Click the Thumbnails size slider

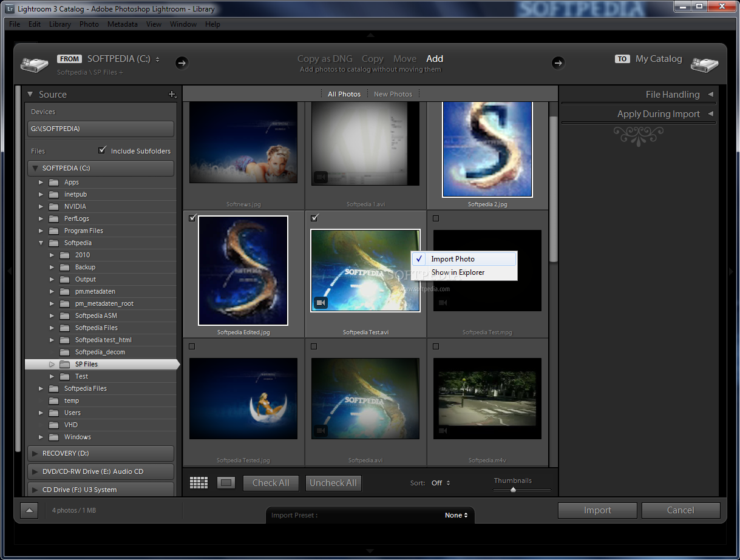514,490
